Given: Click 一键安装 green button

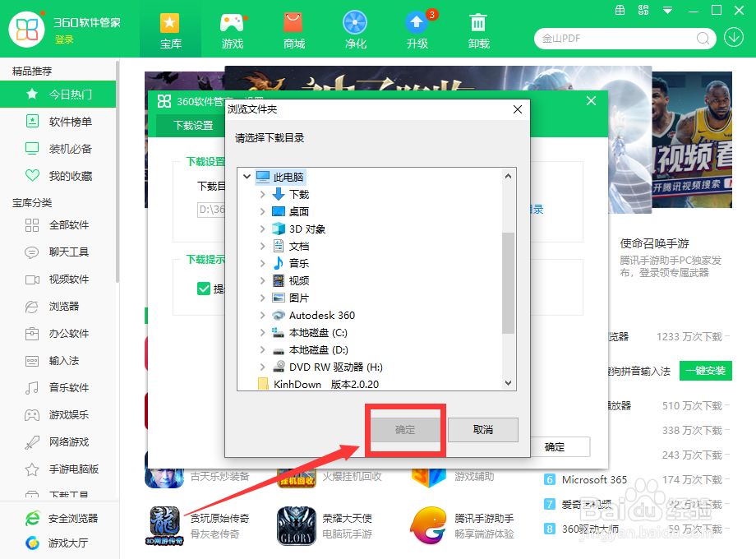Looking at the screenshot, I should 705,371.
